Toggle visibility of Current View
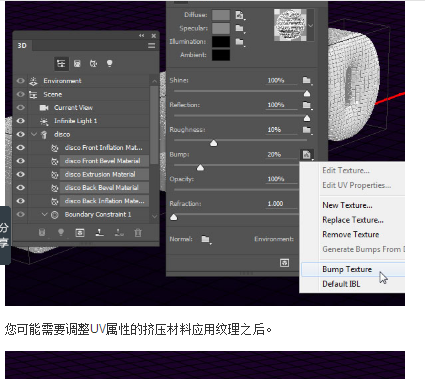The height and width of the screenshot is (379, 425). 21,108
